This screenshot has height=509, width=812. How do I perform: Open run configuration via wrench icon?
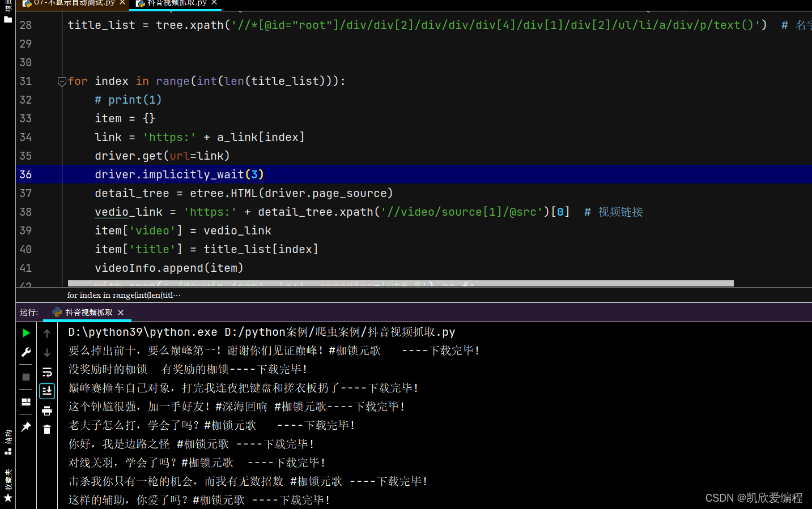(x=26, y=352)
